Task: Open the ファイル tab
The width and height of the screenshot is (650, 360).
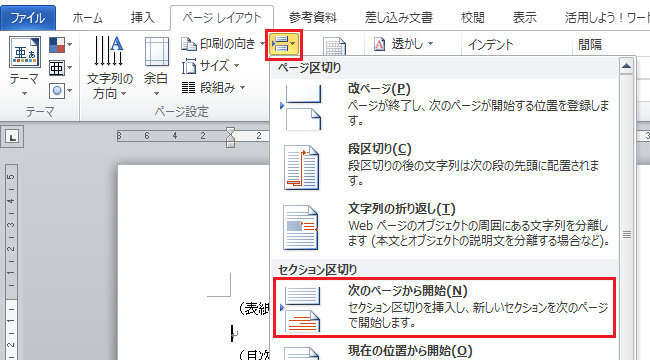Action: pos(28,18)
